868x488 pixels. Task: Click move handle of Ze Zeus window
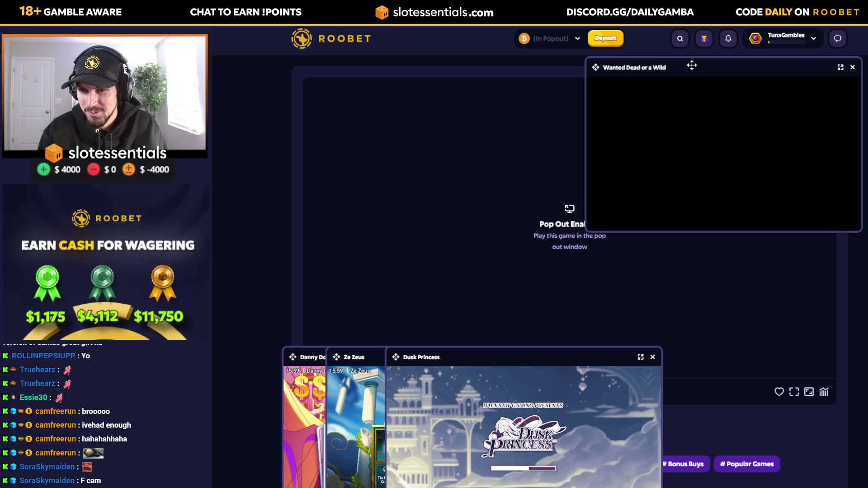tap(336, 357)
